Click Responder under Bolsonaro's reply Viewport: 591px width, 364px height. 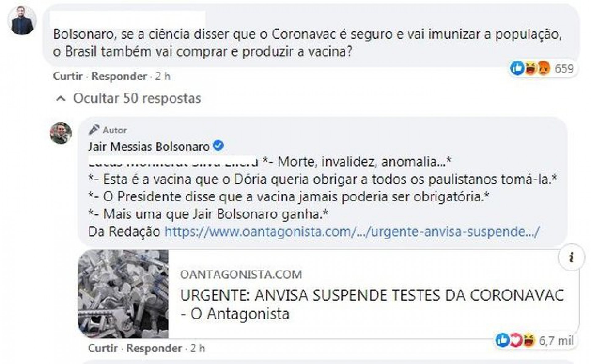coord(154,348)
